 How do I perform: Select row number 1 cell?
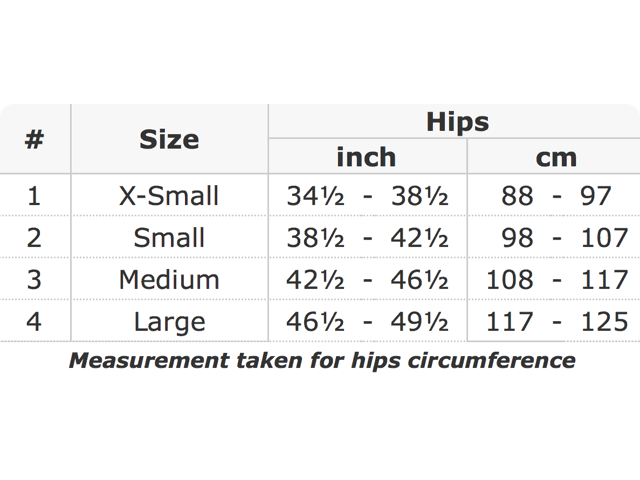(x=34, y=195)
